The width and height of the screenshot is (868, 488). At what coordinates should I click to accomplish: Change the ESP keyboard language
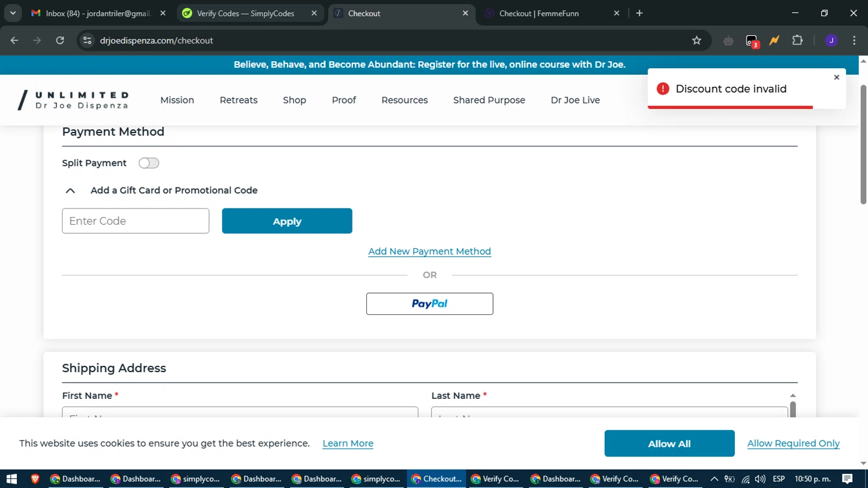point(779,479)
